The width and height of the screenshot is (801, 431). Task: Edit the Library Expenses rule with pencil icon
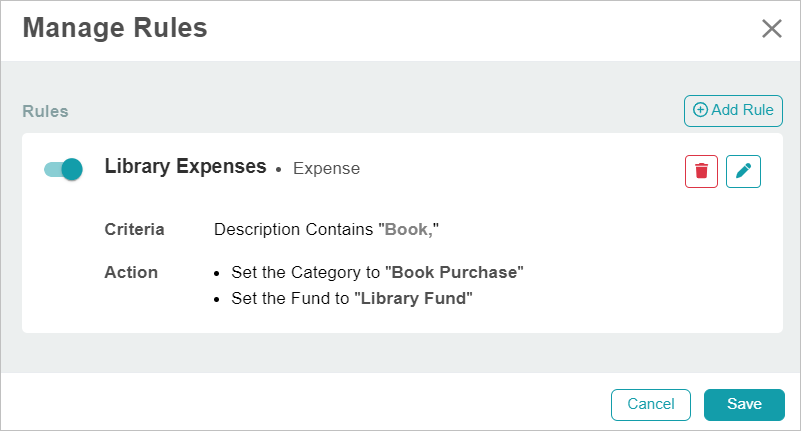743,172
